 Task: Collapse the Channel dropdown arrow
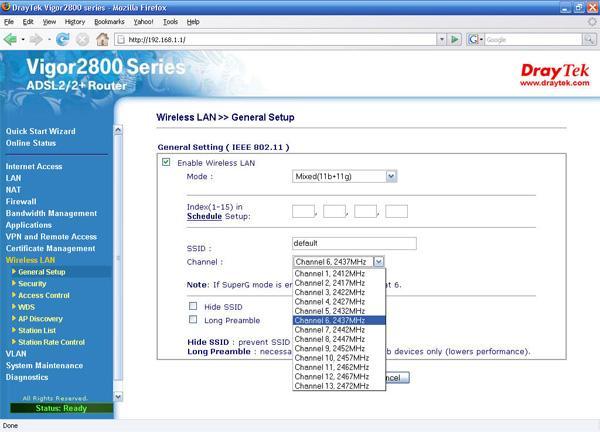(x=378, y=262)
